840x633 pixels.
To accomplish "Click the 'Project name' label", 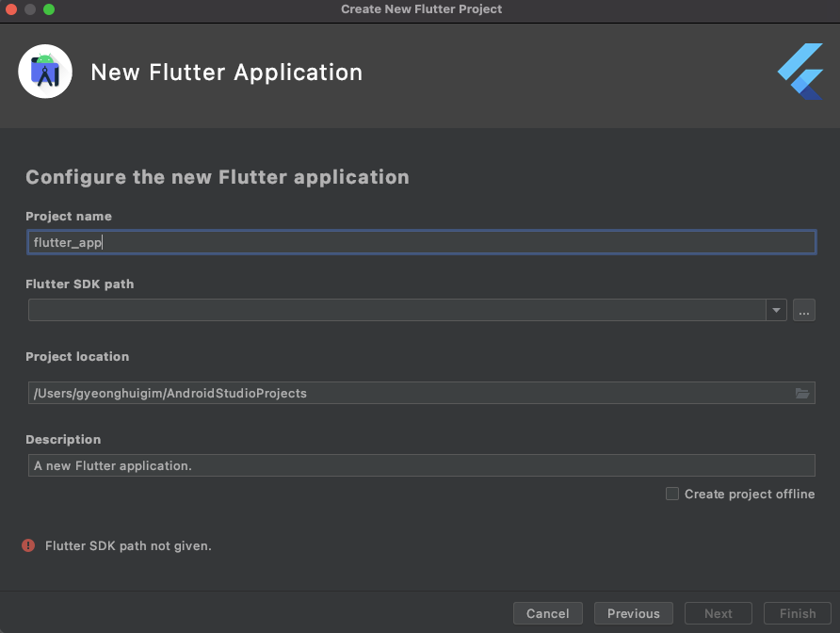I will pyautogui.click(x=69, y=216).
